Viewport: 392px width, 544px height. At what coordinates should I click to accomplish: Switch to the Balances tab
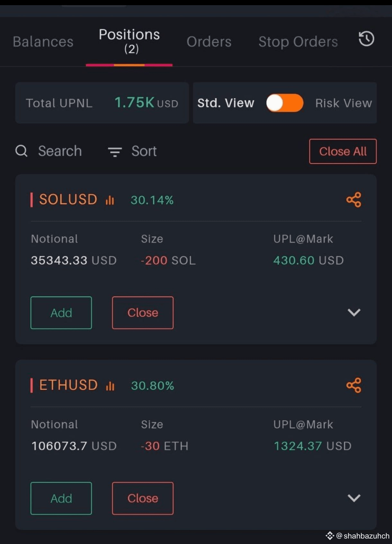pos(43,42)
